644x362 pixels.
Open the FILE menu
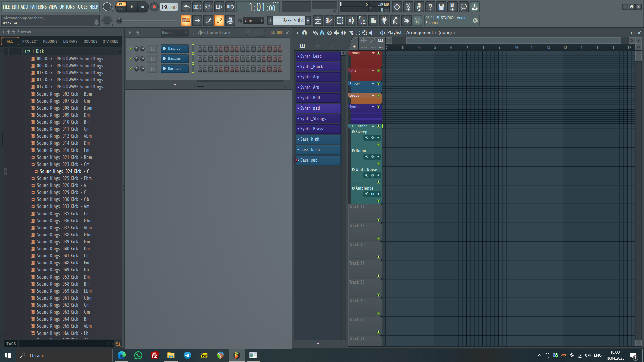coord(6,7)
